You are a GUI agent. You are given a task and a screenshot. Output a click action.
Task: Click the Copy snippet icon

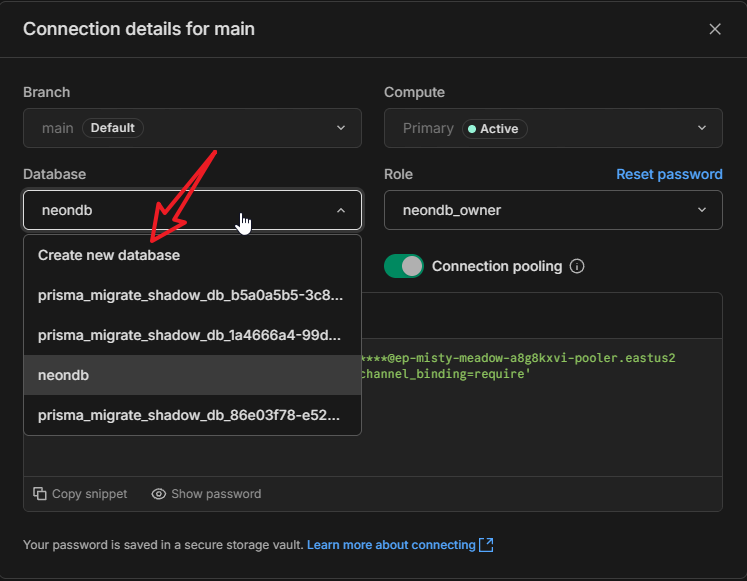coord(40,494)
